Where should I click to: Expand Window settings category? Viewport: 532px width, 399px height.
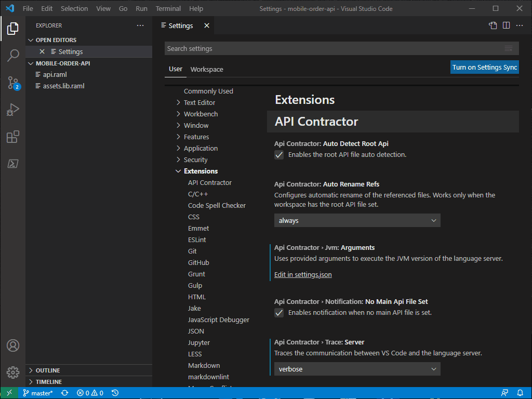(178, 126)
